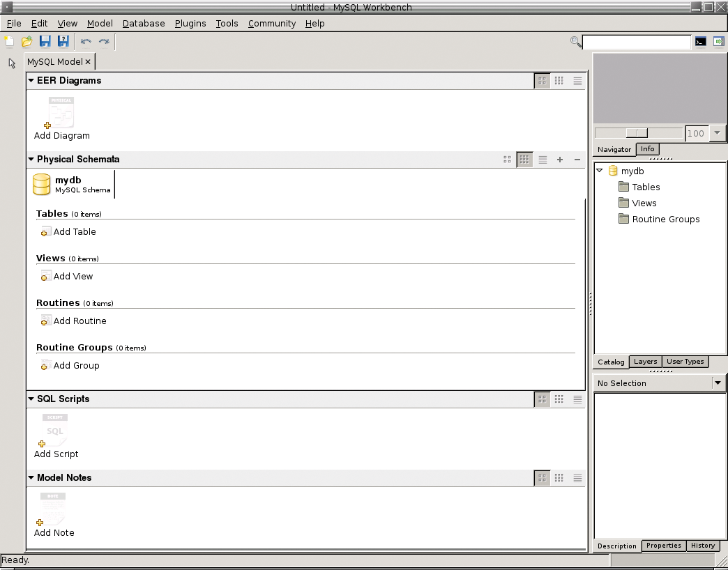
Task: Switch to the Properties tab
Action: click(x=664, y=546)
